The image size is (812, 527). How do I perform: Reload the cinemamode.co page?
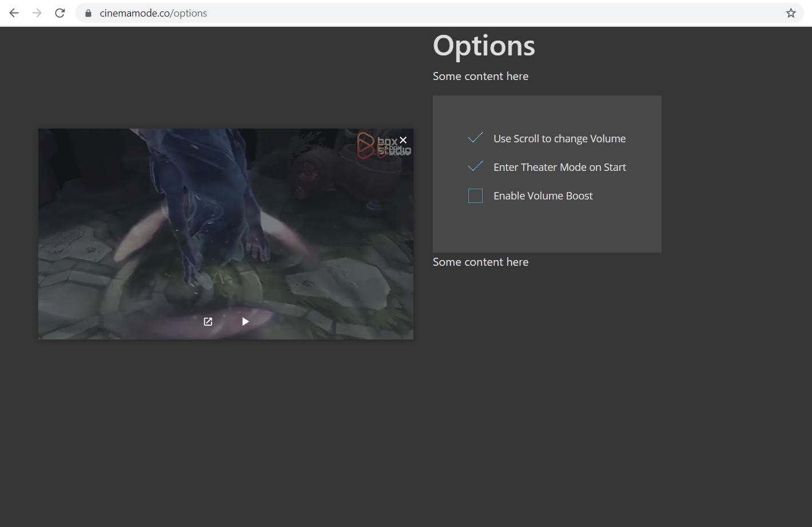60,13
